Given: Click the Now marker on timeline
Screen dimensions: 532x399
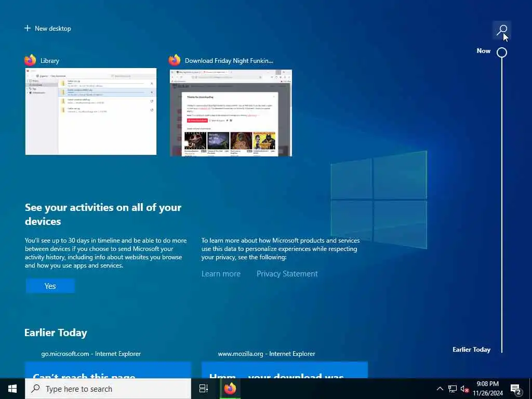Looking at the screenshot, I should click(502, 52).
